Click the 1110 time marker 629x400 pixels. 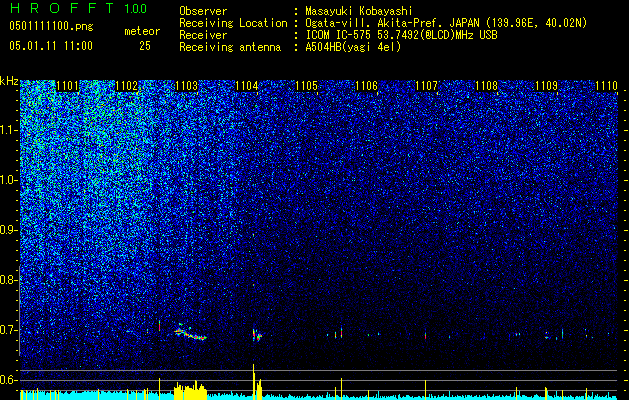click(x=607, y=86)
